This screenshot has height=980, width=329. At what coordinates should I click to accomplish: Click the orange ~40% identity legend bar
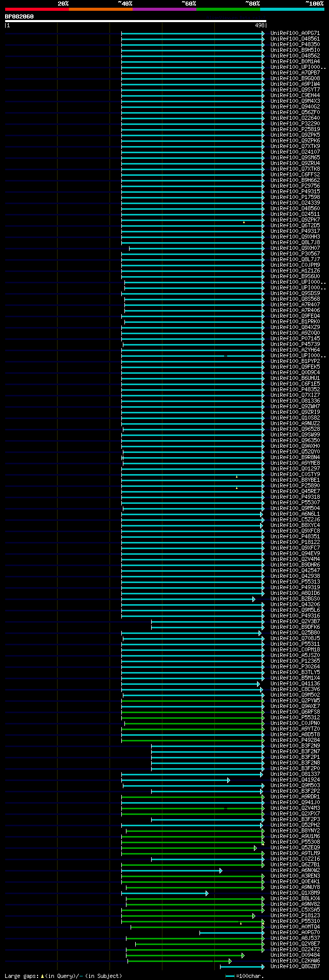point(101,9)
